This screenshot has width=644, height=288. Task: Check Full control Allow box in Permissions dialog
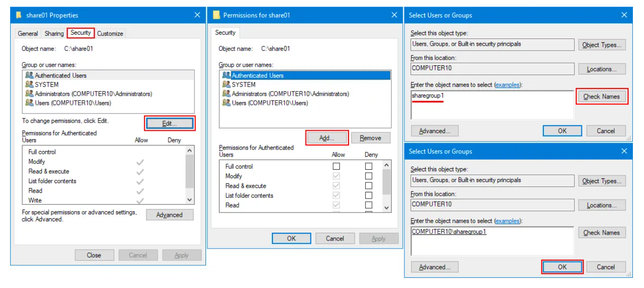pos(336,166)
